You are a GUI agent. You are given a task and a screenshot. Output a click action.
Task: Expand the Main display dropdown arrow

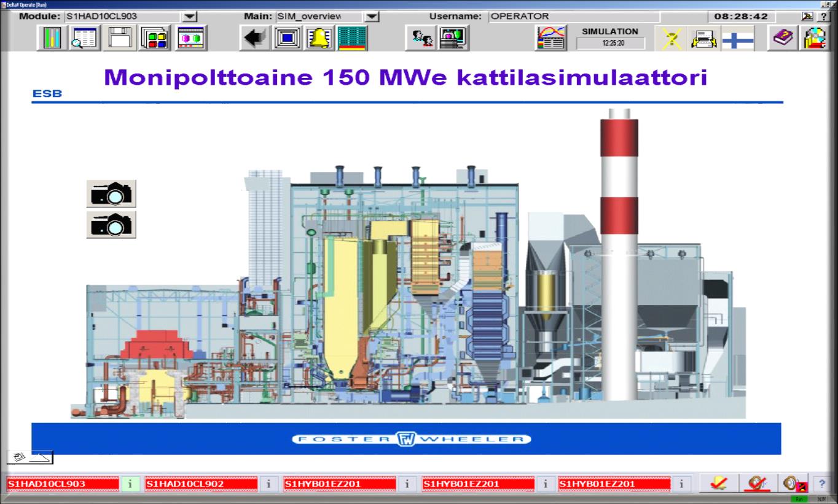372,17
